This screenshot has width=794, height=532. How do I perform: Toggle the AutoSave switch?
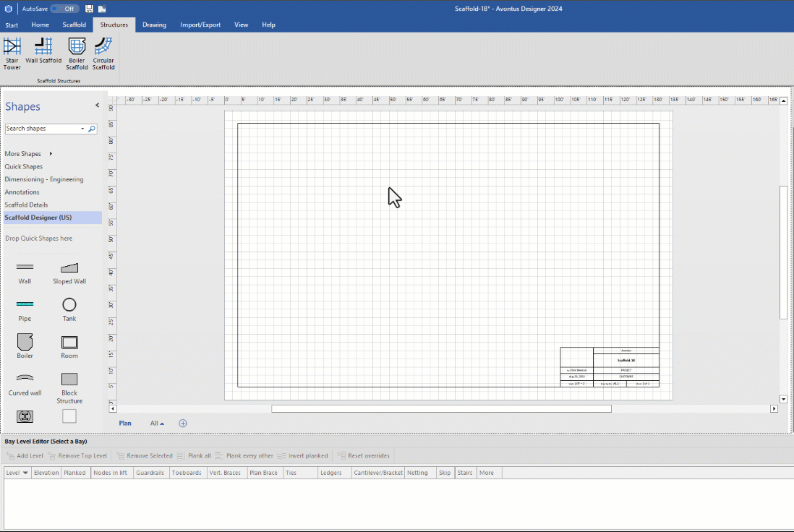pyautogui.click(x=65, y=9)
